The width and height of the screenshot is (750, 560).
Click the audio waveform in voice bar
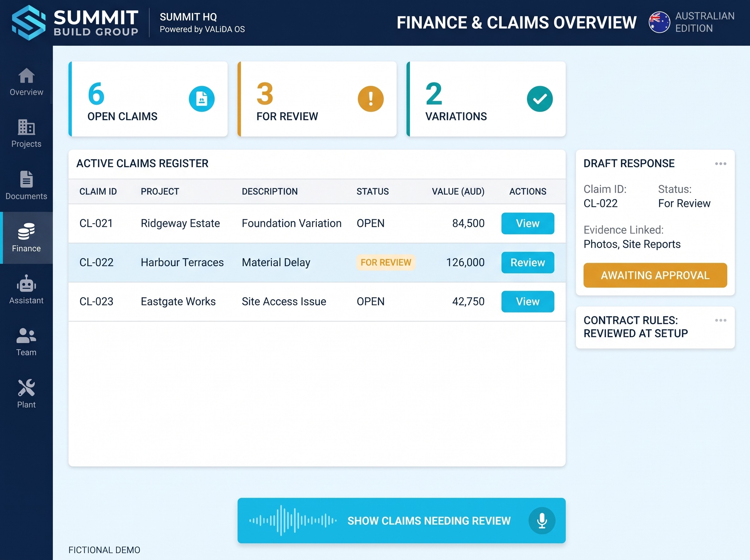click(293, 521)
